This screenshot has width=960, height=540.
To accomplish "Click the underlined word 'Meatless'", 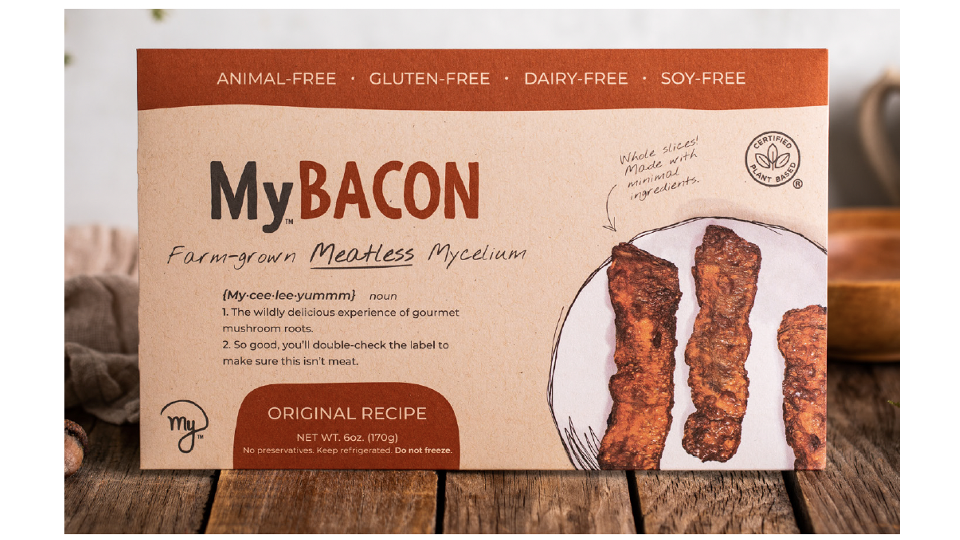I will [361, 255].
